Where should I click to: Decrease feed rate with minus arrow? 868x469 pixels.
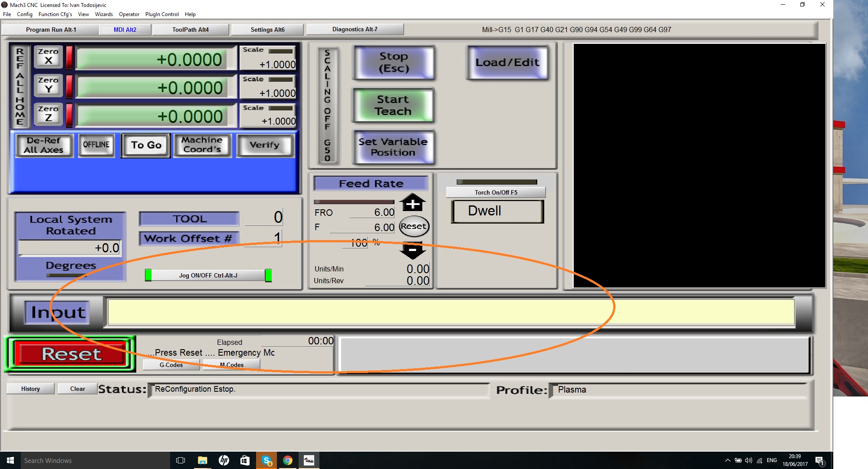(412, 251)
